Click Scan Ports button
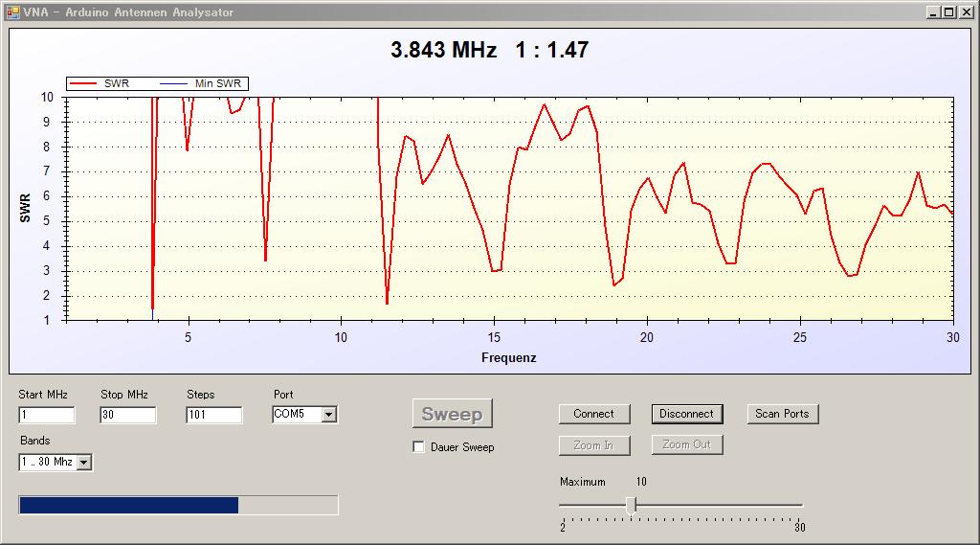The width and height of the screenshot is (980, 545). click(x=783, y=414)
